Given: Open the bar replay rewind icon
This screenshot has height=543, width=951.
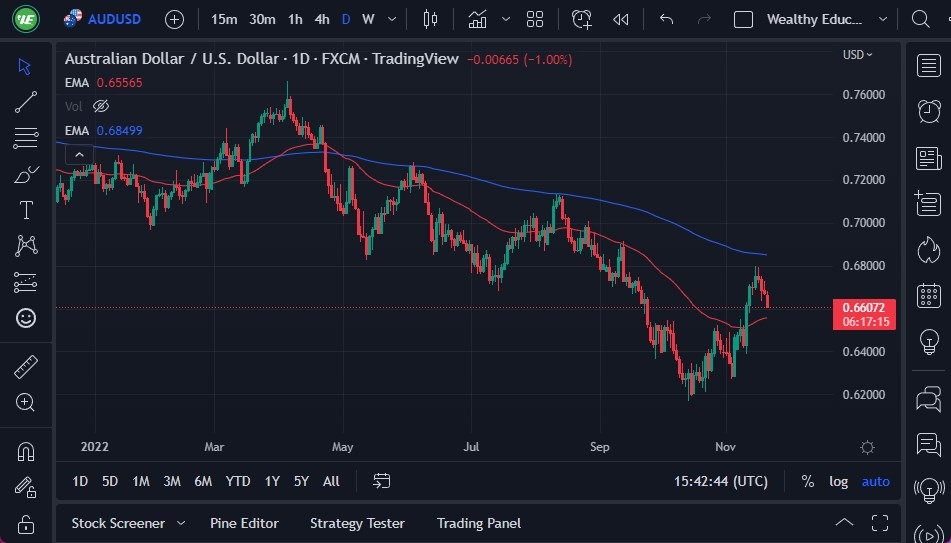Looking at the screenshot, I should [x=621, y=19].
